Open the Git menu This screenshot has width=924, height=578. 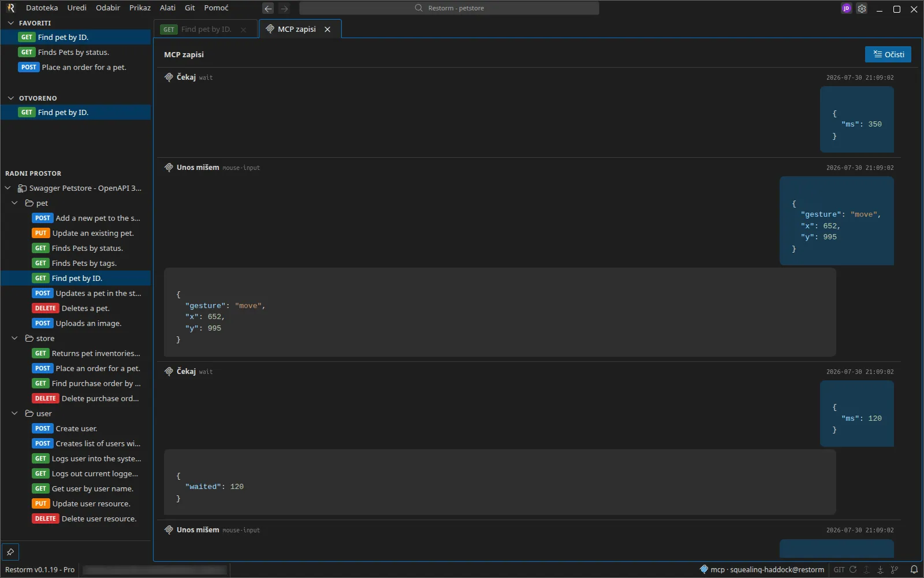click(190, 8)
